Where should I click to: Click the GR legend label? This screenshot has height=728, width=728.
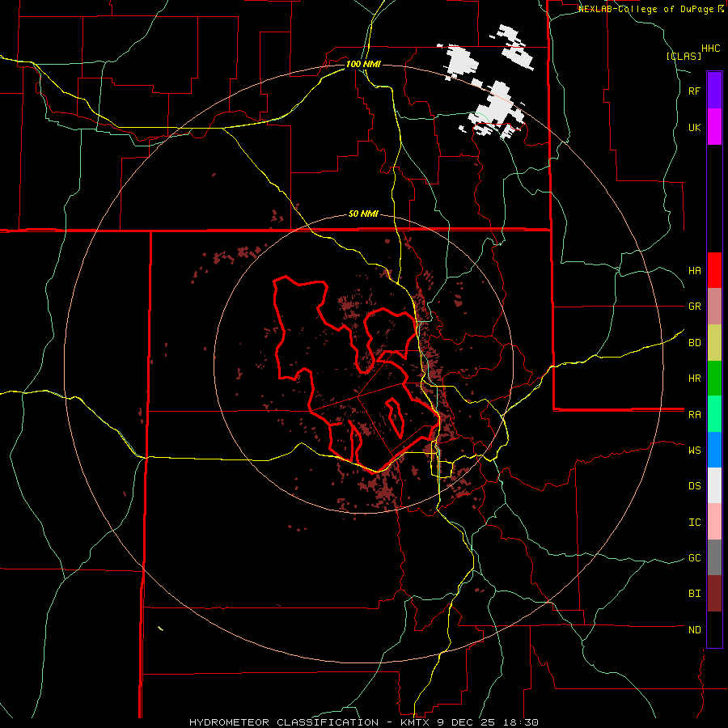pyautogui.click(x=694, y=307)
